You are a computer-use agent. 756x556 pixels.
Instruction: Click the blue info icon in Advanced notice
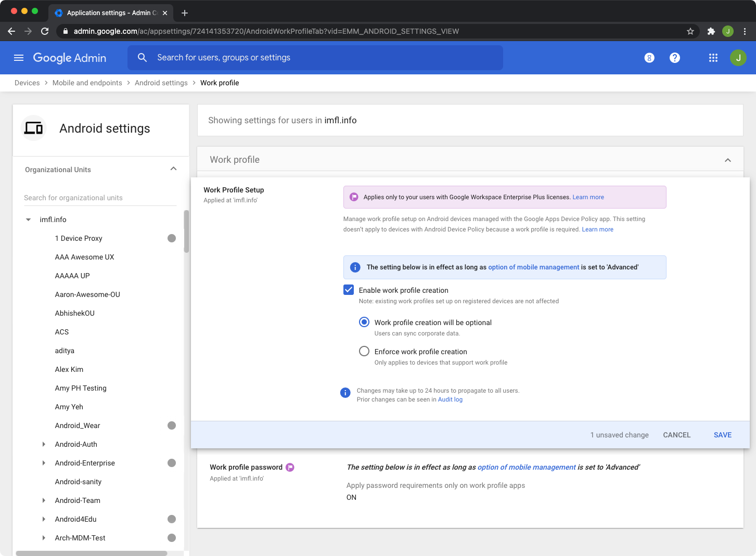tap(355, 267)
